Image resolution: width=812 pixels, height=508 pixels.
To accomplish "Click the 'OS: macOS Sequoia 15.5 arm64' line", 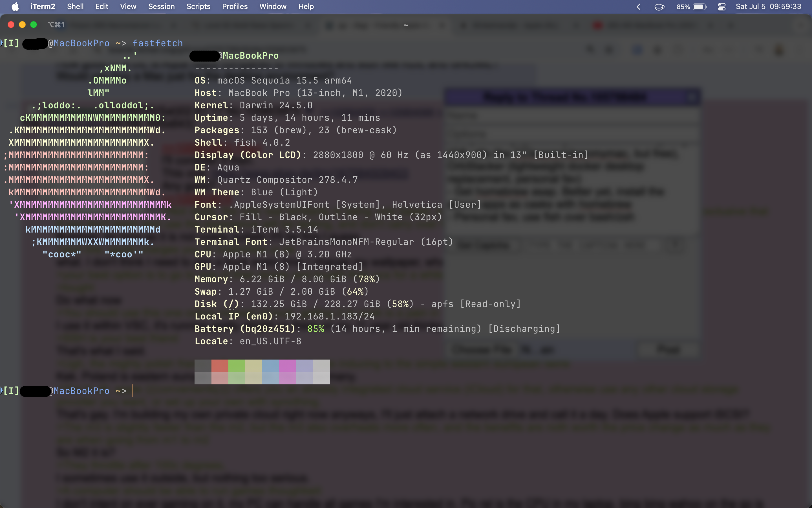I will point(273,80).
